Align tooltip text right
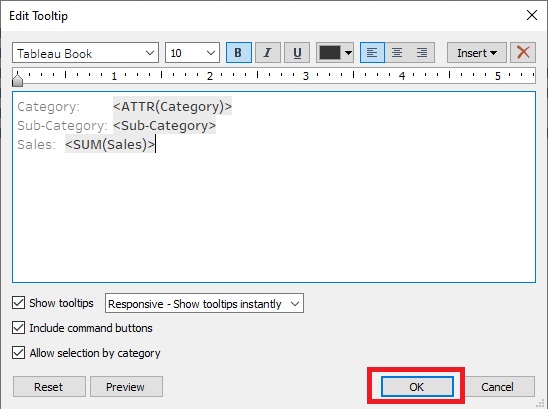Image resolution: width=548 pixels, height=409 pixels. click(x=422, y=53)
